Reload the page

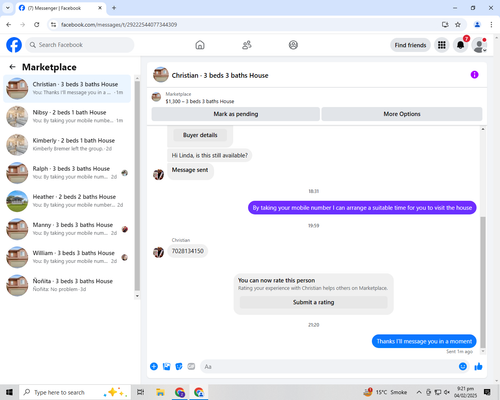tap(37, 24)
